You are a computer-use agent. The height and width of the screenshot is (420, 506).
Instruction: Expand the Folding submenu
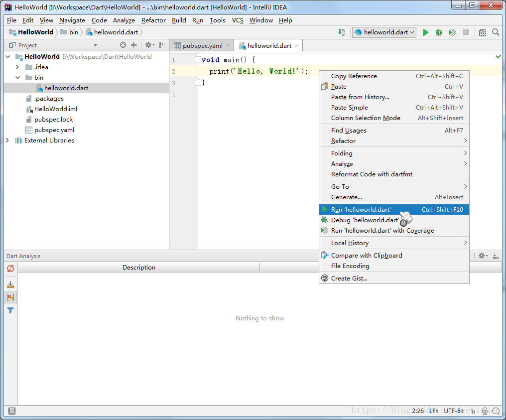[x=394, y=153]
